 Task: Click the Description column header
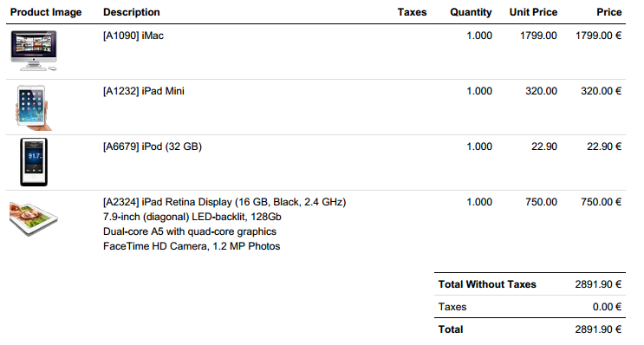pyautogui.click(x=132, y=12)
